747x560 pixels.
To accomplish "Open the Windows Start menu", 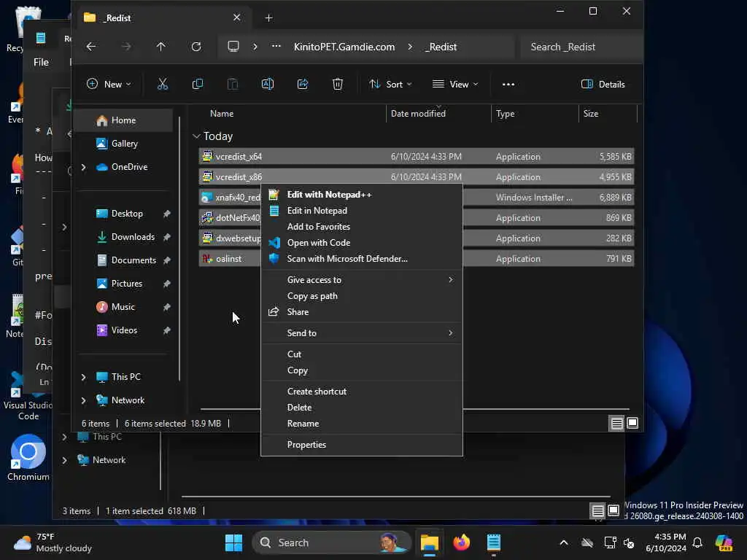I will pyautogui.click(x=233, y=542).
